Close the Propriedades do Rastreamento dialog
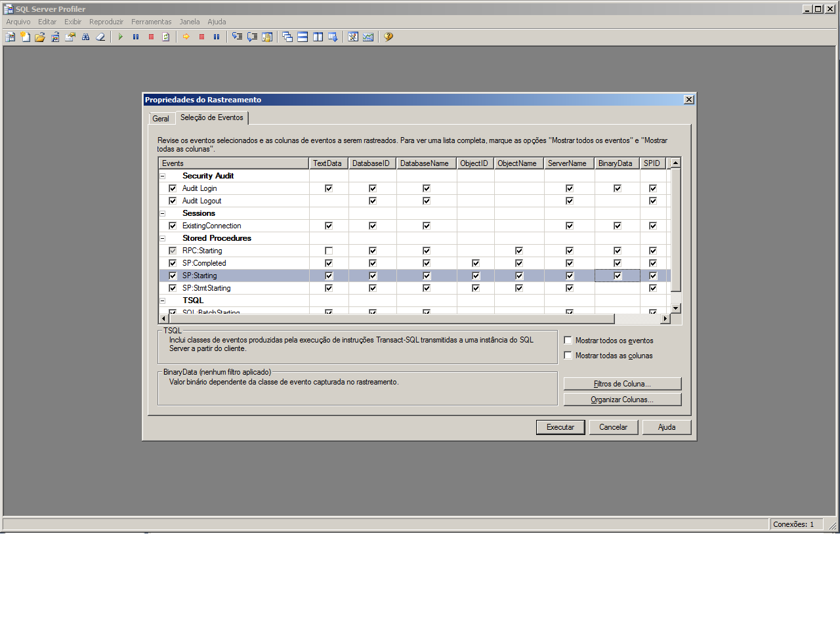 point(689,100)
